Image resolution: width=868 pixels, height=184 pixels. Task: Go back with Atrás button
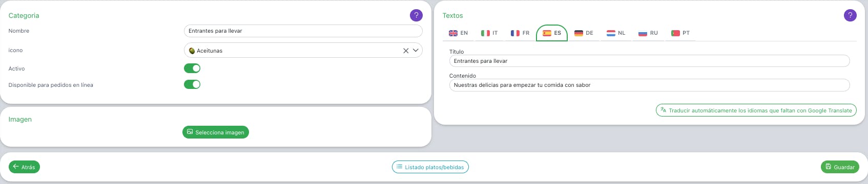coord(24,167)
